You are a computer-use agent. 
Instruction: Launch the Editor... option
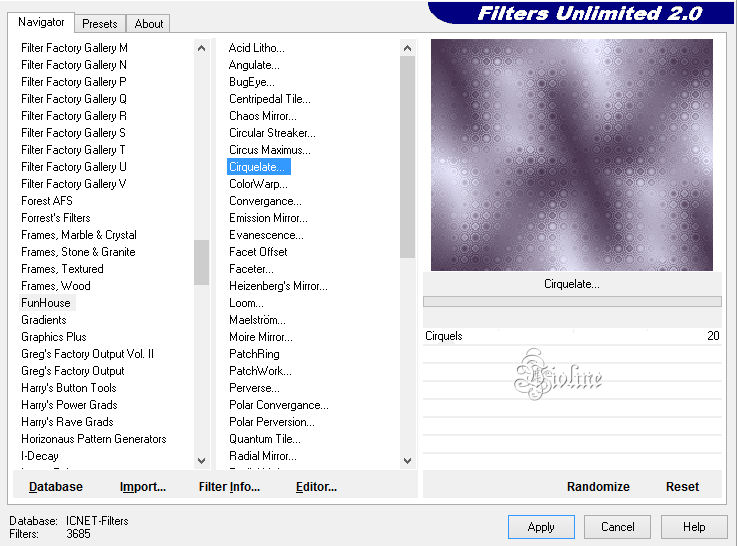click(316, 487)
